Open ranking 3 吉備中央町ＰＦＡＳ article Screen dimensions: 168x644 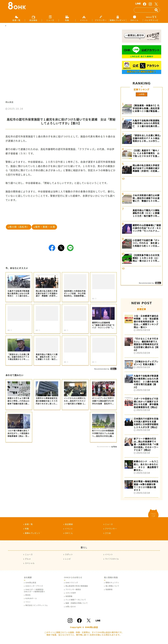141,138
